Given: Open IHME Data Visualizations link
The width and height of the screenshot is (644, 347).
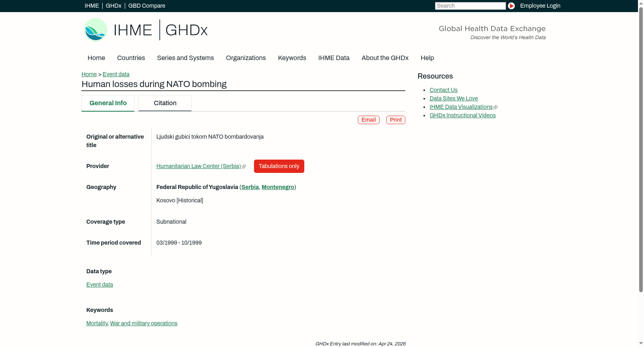Looking at the screenshot, I should point(461,107).
